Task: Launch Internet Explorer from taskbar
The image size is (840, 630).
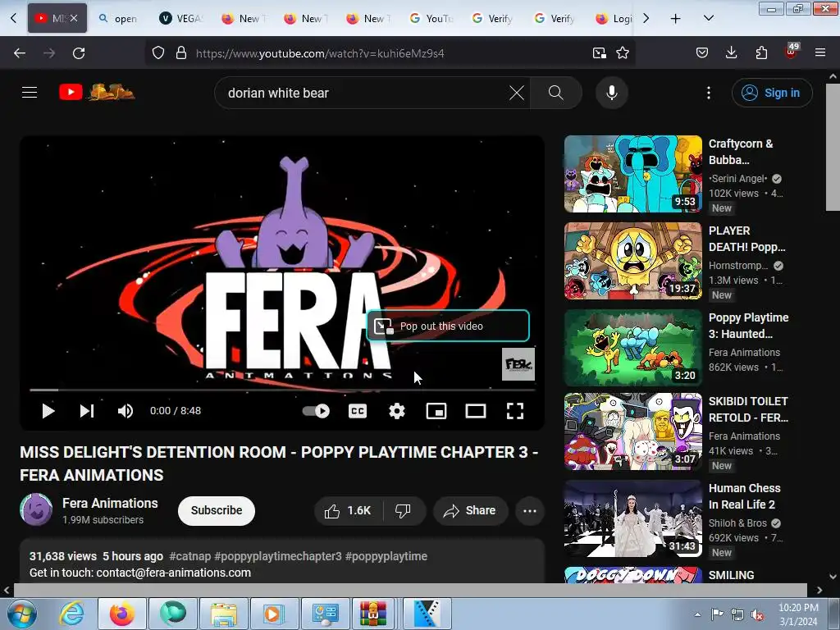Action: pos(72,614)
